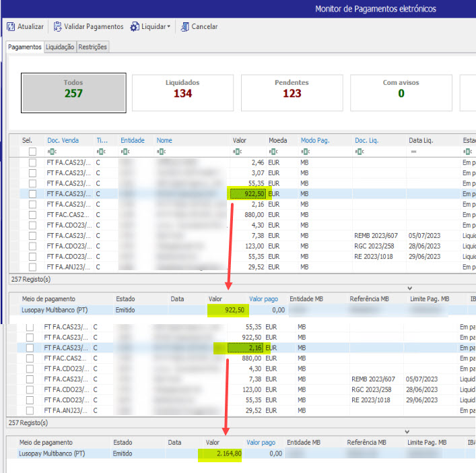Toggle the filter-row checkbox under Sel. header
The image size is (476, 473).
[32, 152]
